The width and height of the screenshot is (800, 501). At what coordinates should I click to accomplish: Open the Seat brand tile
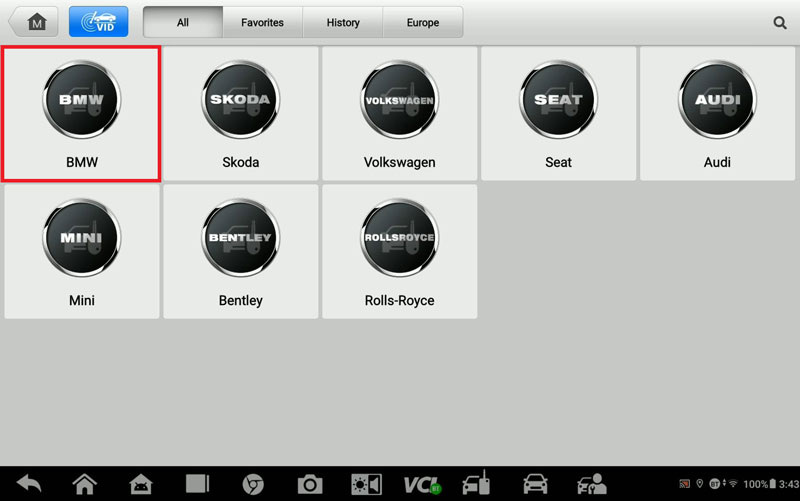pos(558,113)
